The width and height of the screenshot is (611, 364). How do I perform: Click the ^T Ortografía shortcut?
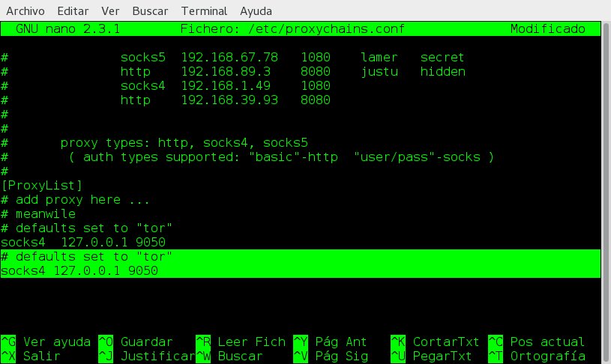pyautogui.click(x=537, y=356)
